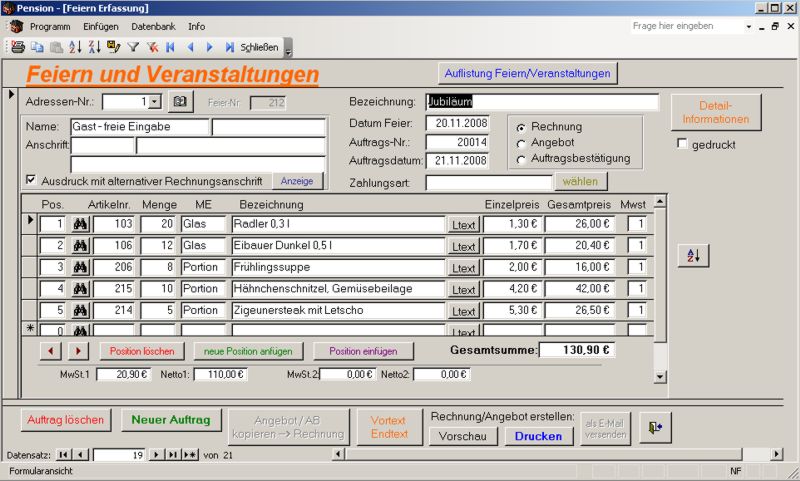Search article with binoculars in position 4
The image size is (800, 481).
click(80, 289)
